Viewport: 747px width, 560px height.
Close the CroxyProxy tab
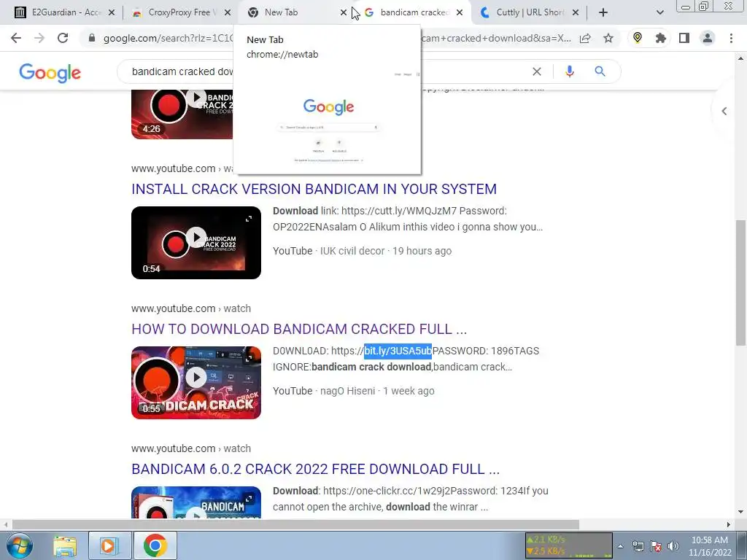point(228,12)
